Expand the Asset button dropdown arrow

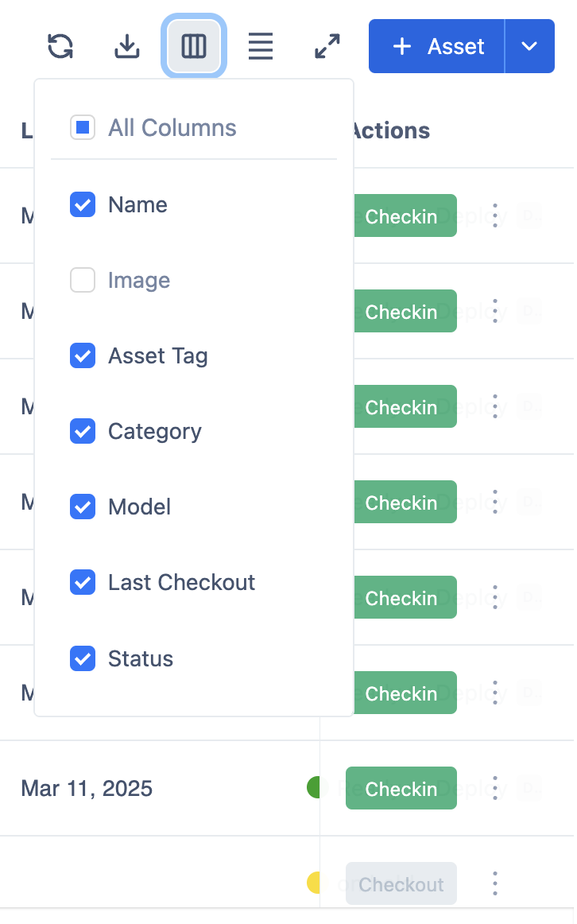tap(530, 47)
